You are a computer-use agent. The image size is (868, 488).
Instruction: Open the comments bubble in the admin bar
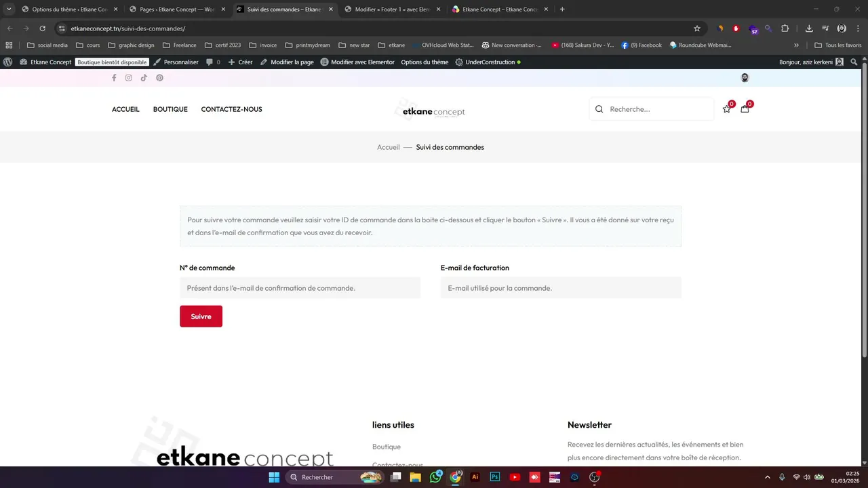[213, 62]
